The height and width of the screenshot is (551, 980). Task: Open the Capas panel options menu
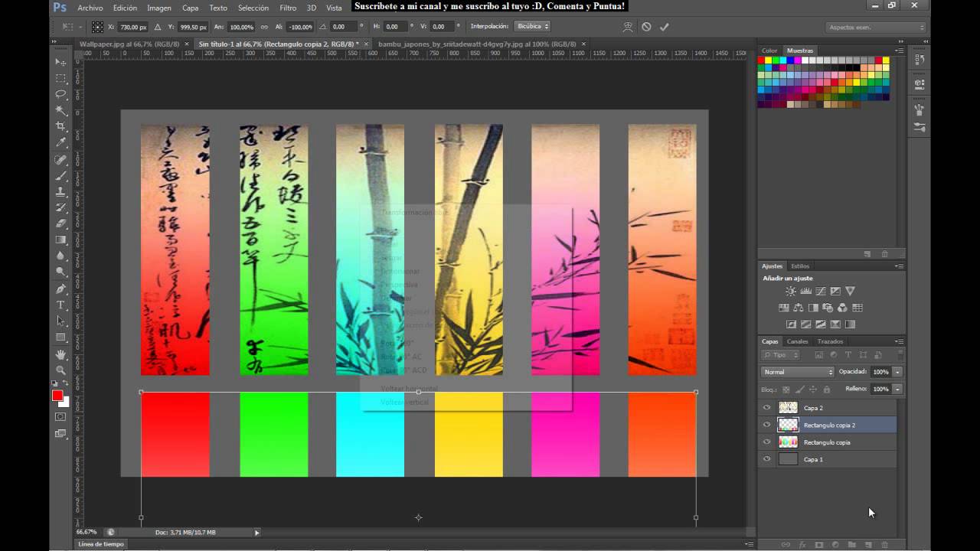point(900,341)
